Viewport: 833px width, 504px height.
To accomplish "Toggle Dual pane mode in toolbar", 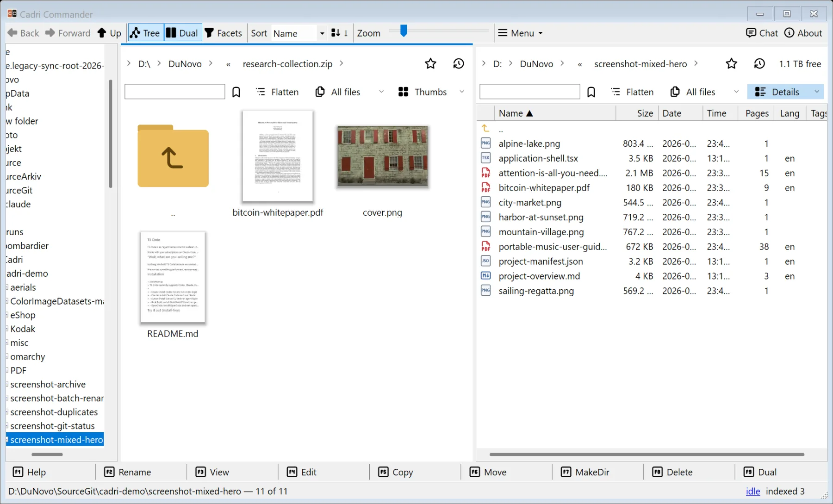I will pos(182,33).
